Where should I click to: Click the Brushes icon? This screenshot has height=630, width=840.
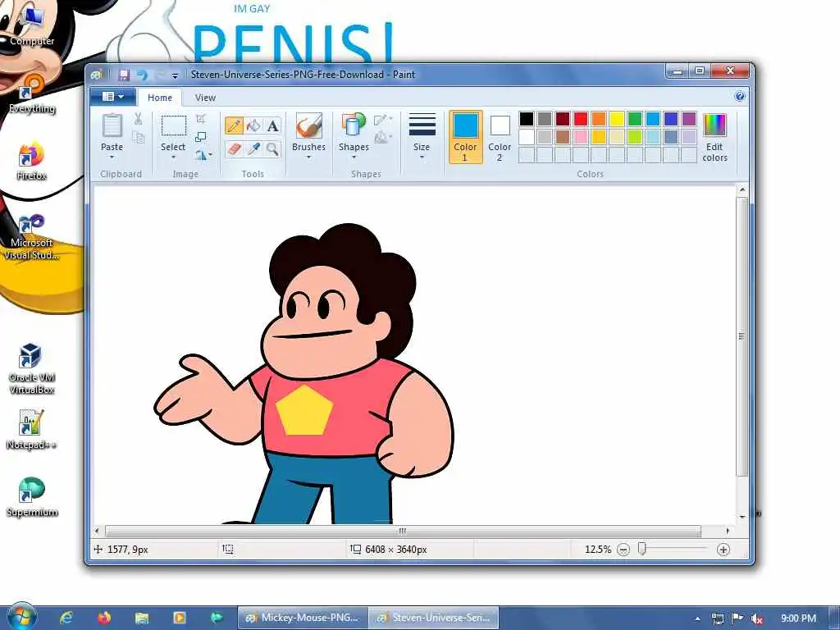308,126
